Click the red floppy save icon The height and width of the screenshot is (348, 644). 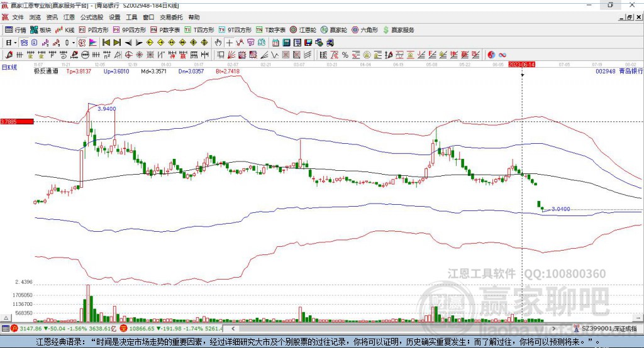(x=308, y=43)
